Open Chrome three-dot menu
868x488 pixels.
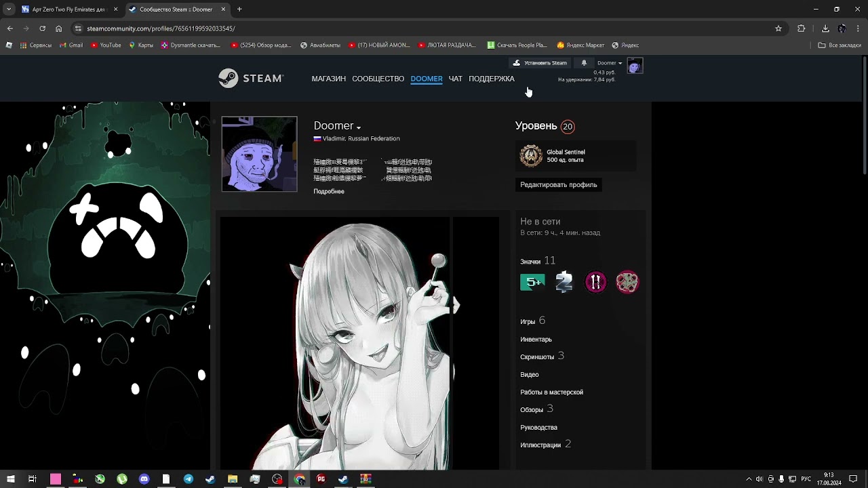tap(859, 28)
